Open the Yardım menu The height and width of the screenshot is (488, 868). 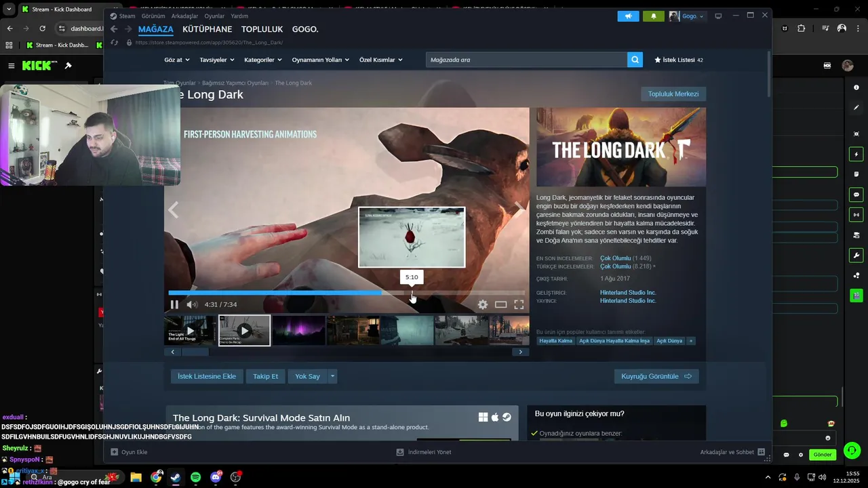[239, 16]
